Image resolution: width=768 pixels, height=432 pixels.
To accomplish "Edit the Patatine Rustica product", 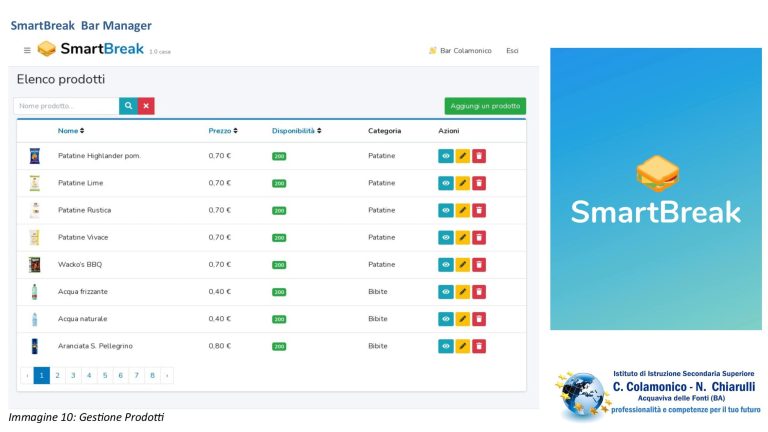I will pos(462,211).
